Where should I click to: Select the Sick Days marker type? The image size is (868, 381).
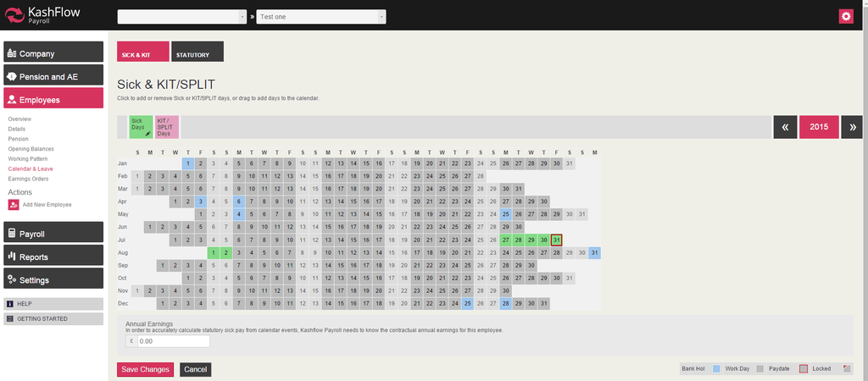coord(141,127)
